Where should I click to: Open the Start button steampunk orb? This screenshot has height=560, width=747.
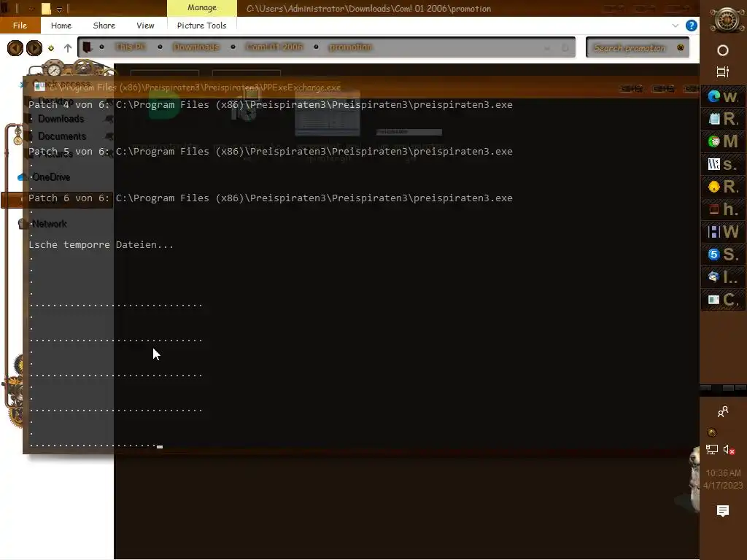coord(727,20)
